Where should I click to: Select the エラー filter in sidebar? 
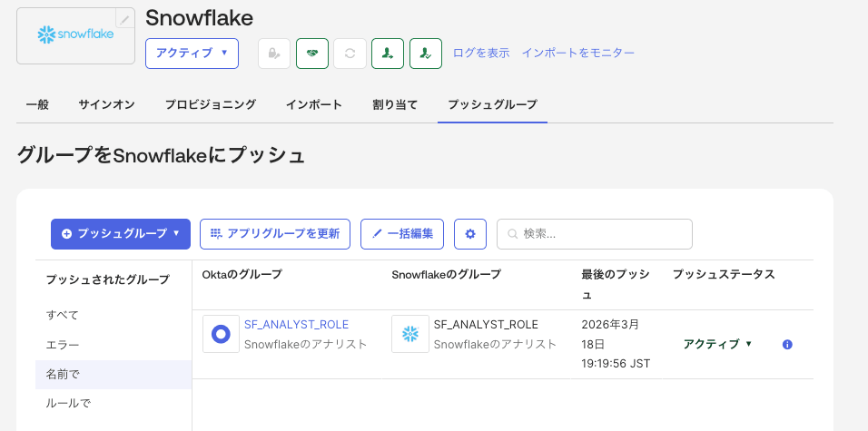[63, 345]
